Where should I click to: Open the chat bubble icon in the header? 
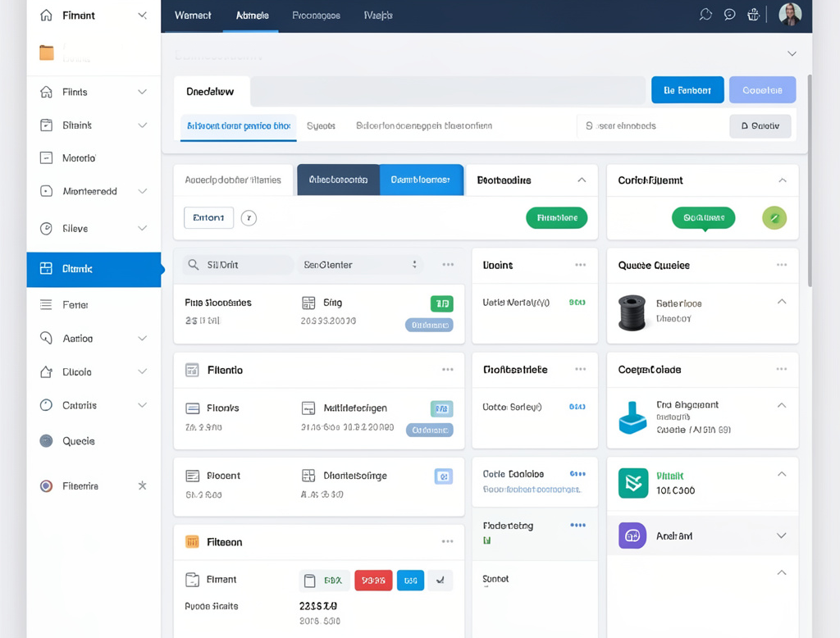pos(729,14)
